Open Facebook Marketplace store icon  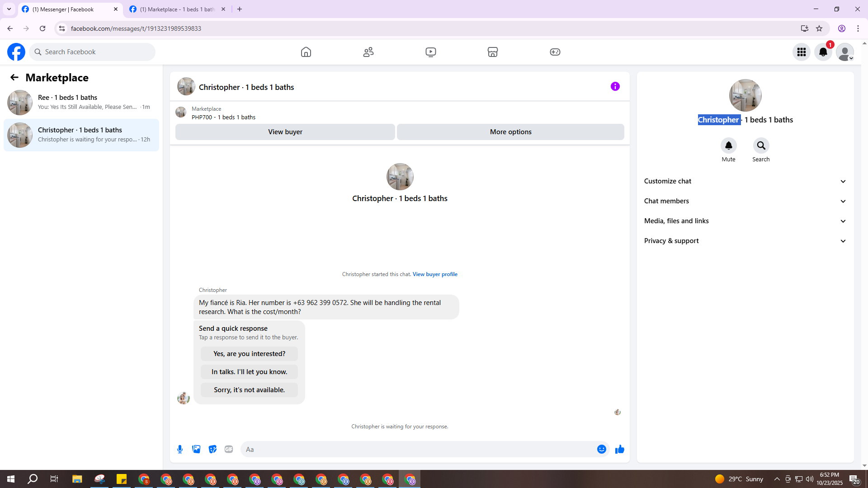[493, 52]
